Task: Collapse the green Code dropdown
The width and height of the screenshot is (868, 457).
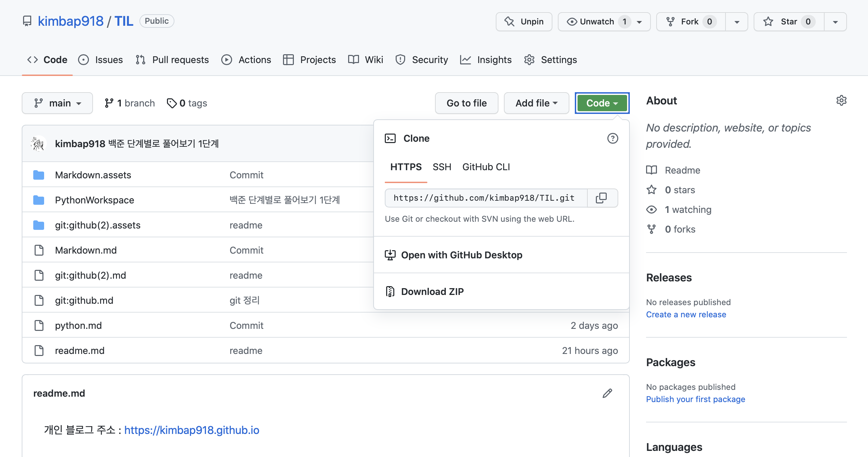Action: pyautogui.click(x=602, y=103)
